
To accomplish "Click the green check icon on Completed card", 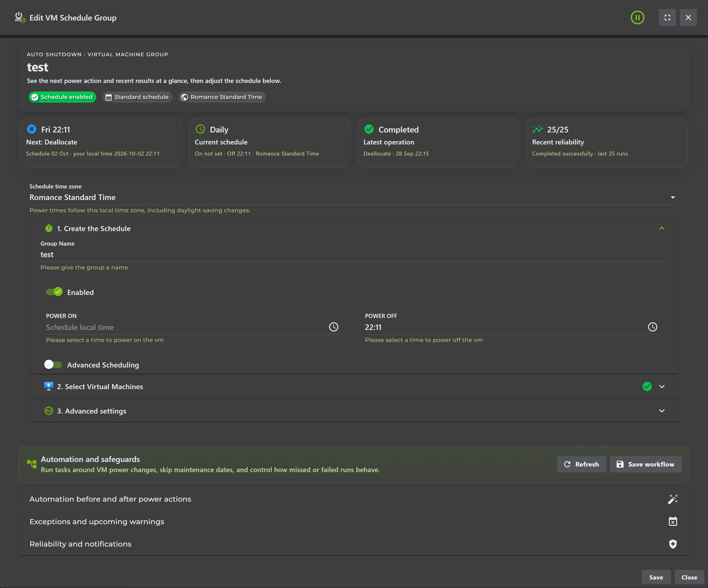I will [369, 129].
